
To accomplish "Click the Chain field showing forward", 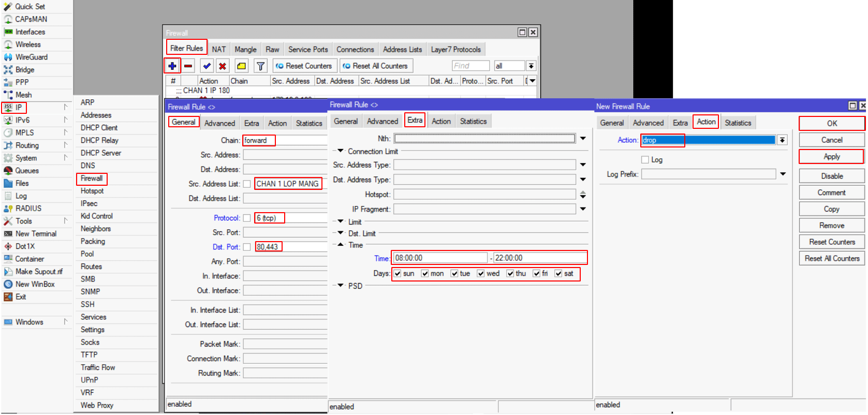I will (x=285, y=140).
